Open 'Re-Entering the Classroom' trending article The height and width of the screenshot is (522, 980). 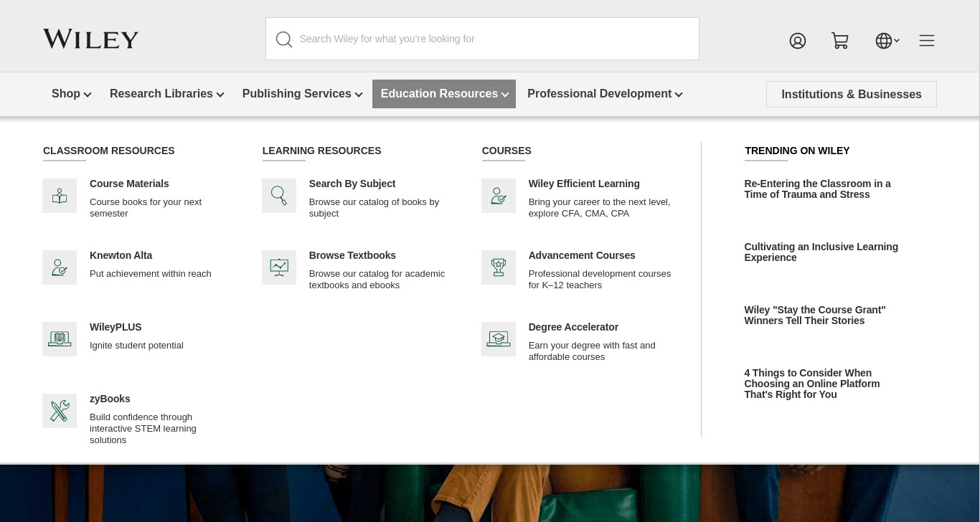click(817, 189)
